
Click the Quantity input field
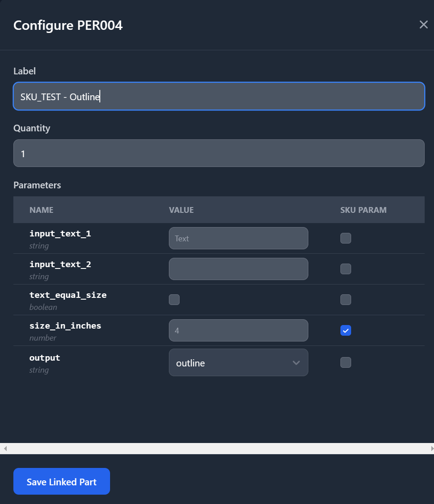(219, 153)
